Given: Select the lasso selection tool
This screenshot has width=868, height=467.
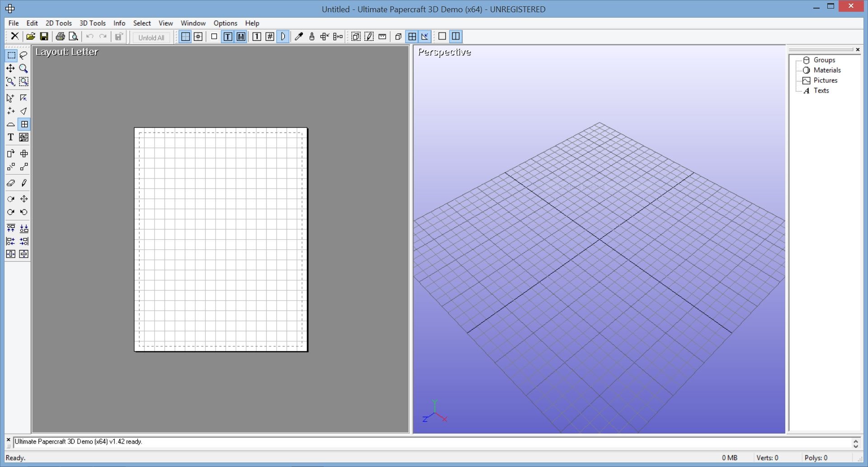Looking at the screenshot, I should [24, 55].
